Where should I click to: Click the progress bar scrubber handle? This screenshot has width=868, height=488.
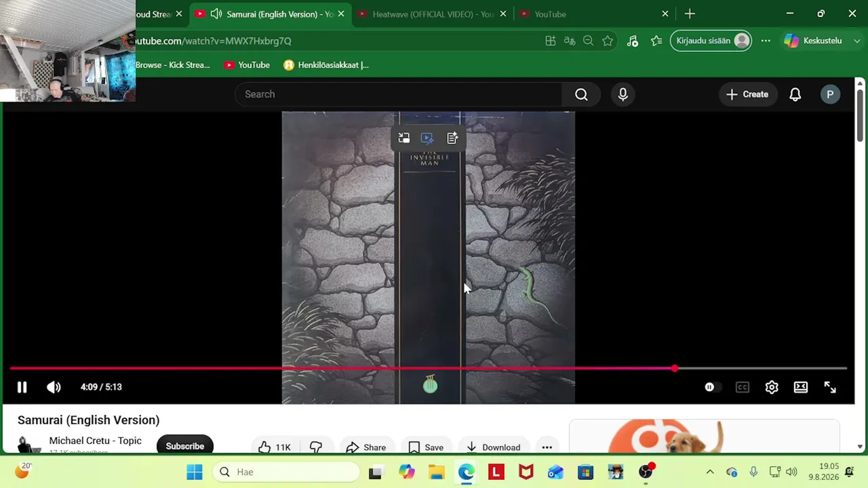(x=674, y=369)
